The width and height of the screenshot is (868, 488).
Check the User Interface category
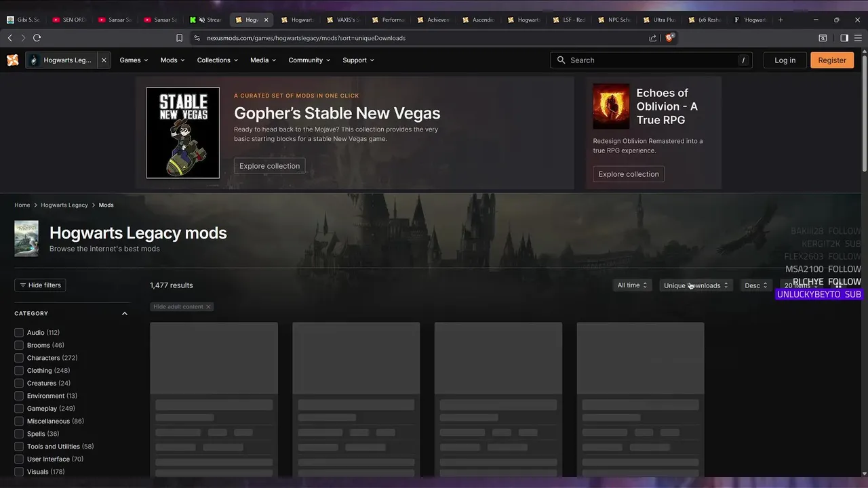click(x=19, y=459)
